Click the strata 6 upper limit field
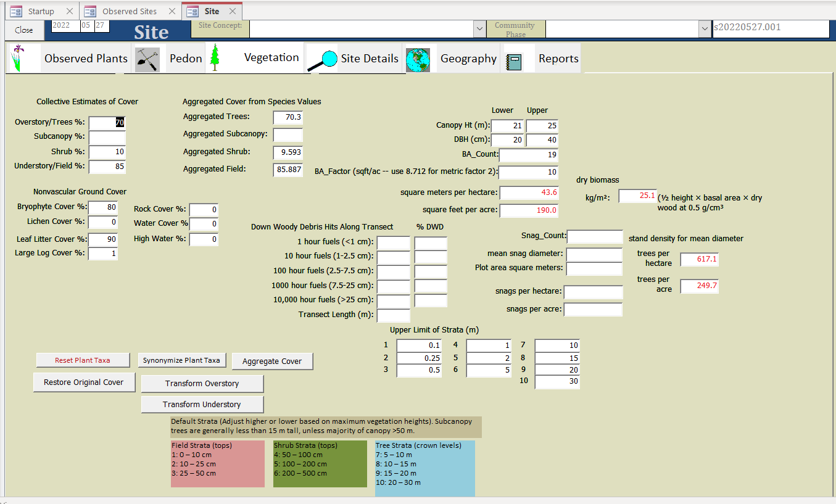This screenshot has width=836, height=504. point(489,371)
